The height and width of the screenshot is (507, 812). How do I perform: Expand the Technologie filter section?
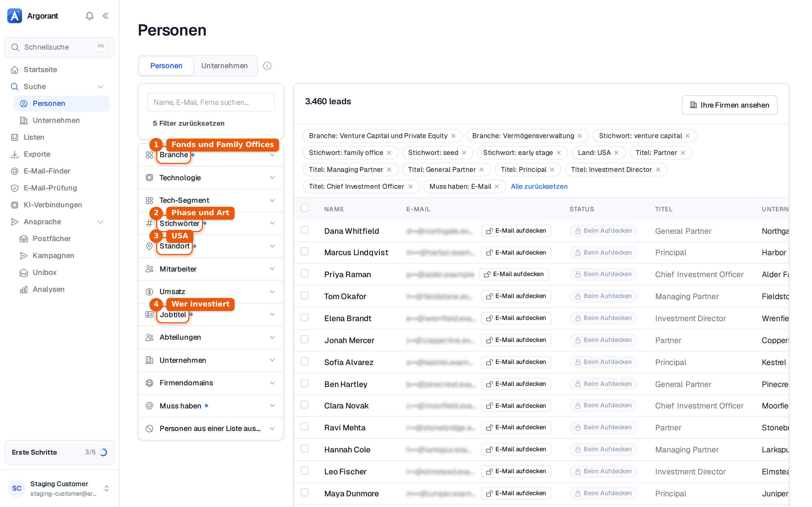point(211,178)
